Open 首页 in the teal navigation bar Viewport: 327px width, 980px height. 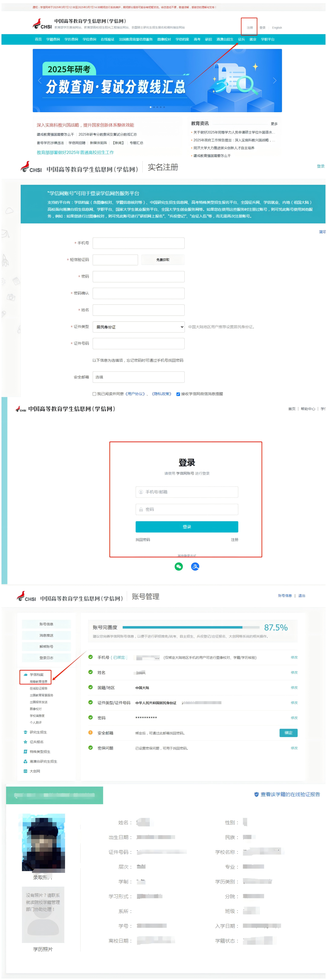coord(38,39)
